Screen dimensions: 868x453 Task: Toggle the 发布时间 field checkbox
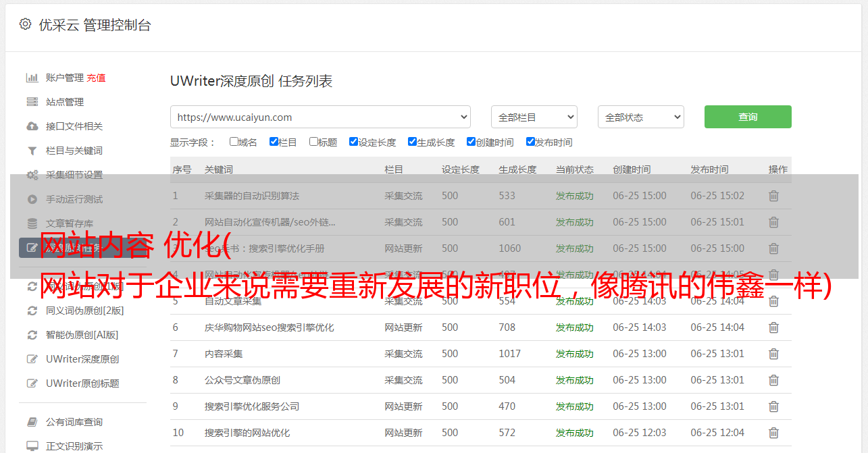[530, 142]
